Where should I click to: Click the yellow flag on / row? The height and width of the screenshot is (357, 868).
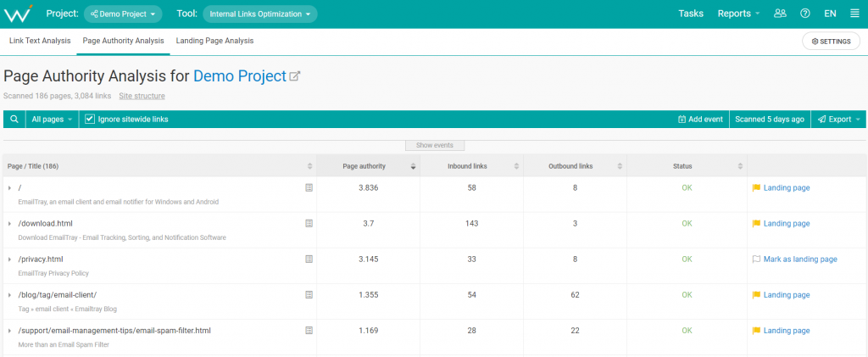(756, 187)
